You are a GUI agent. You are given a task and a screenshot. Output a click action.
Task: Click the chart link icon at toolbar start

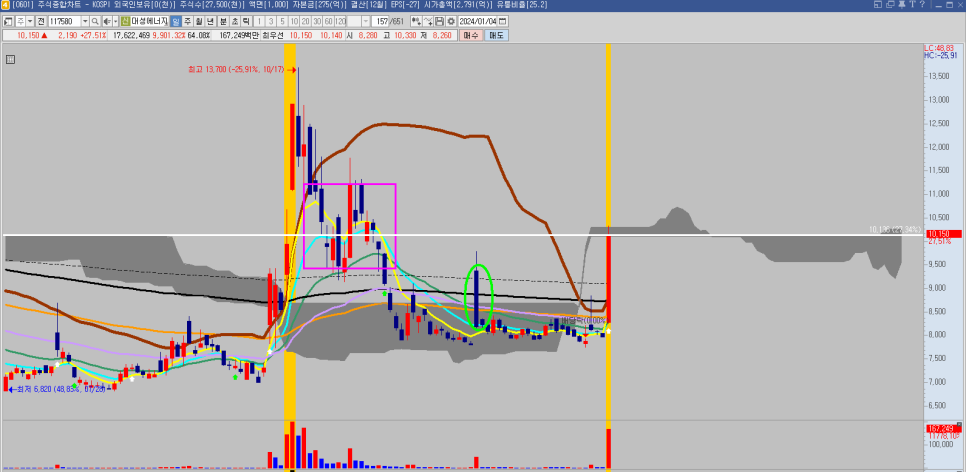click(x=7, y=21)
